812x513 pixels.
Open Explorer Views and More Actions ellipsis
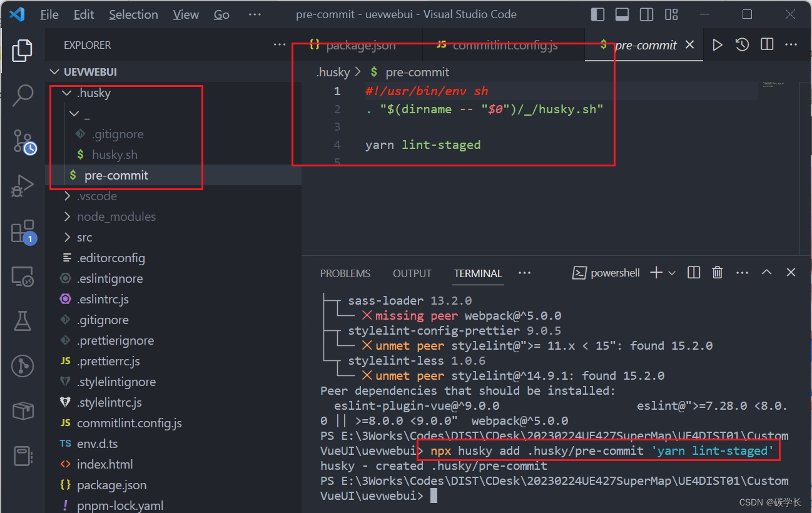pos(279,44)
